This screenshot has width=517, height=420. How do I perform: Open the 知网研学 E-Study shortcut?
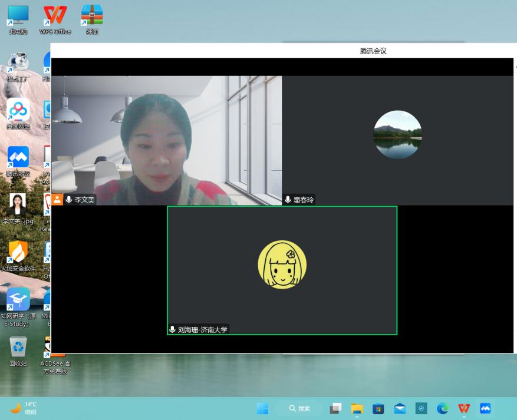click(x=18, y=300)
